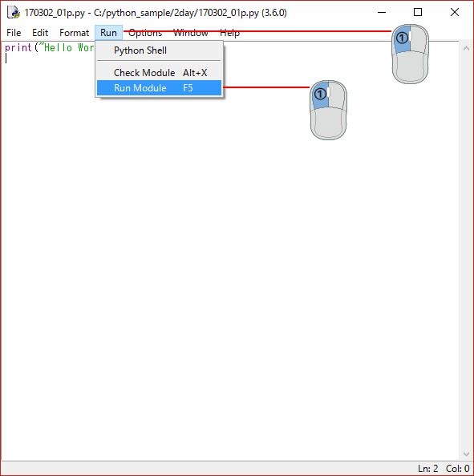Click the lower mouse illustration icon
This screenshot has width=474, height=476.
328,110
